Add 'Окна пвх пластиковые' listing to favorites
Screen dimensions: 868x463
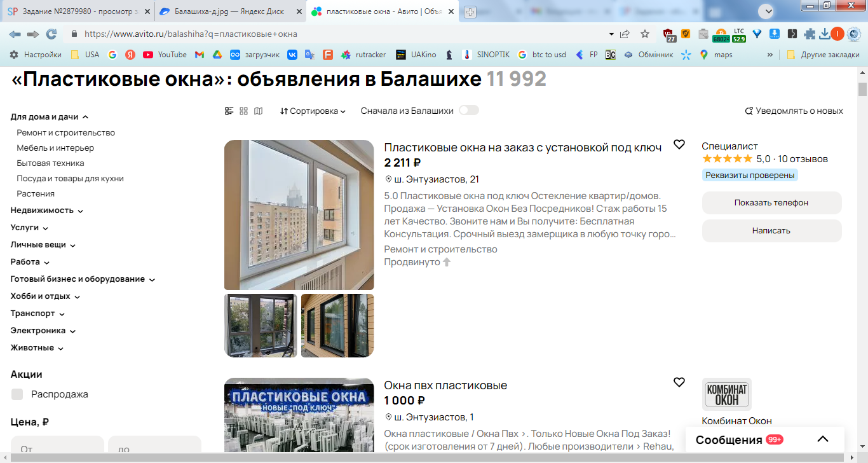(x=679, y=382)
